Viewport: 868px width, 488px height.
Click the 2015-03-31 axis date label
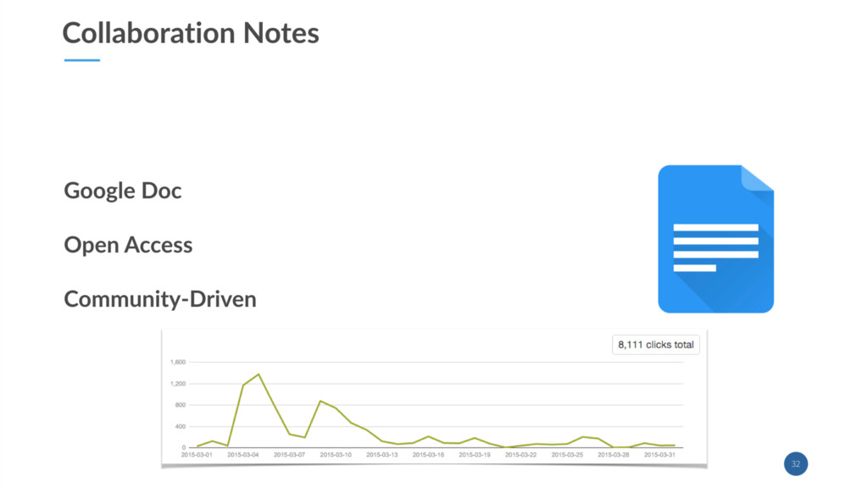click(x=659, y=455)
